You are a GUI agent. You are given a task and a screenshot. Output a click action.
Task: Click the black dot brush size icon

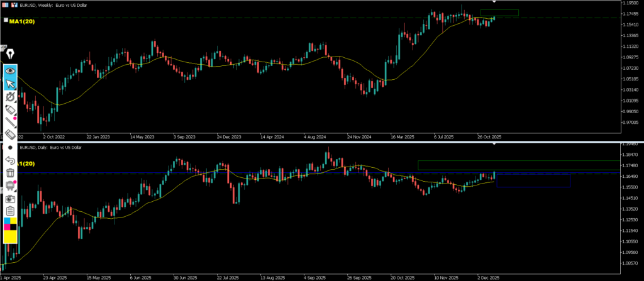click(x=10, y=147)
